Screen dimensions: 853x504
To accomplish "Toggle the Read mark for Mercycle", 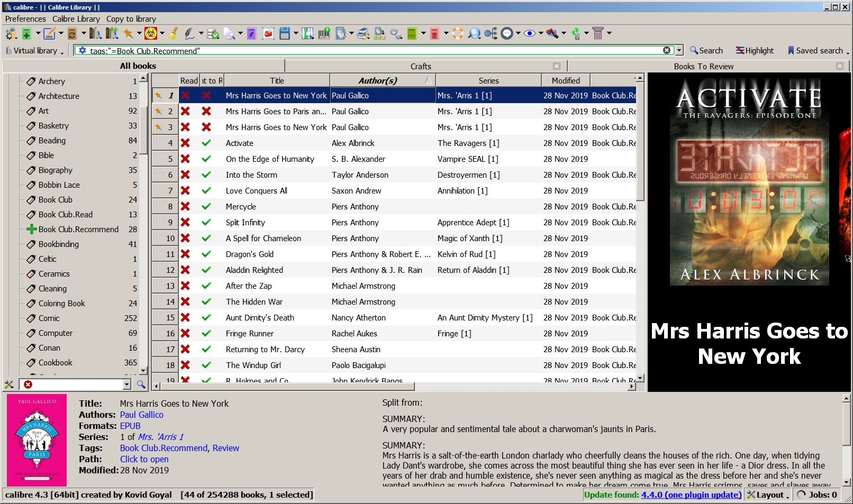I will point(185,207).
